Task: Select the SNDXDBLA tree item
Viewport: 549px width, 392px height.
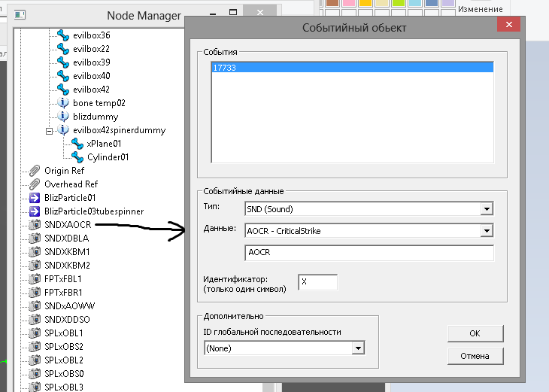Action: tap(66, 239)
